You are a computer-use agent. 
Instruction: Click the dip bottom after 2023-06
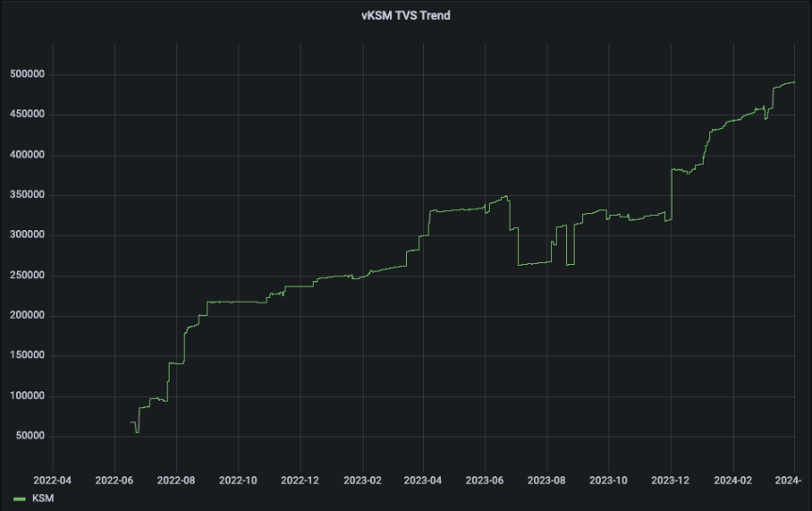pyautogui.click(x=534, y=264)
